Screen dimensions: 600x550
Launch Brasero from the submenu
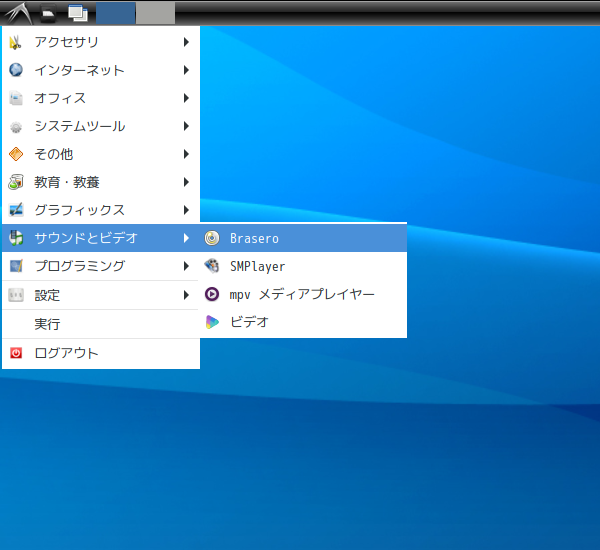point(303,238)
